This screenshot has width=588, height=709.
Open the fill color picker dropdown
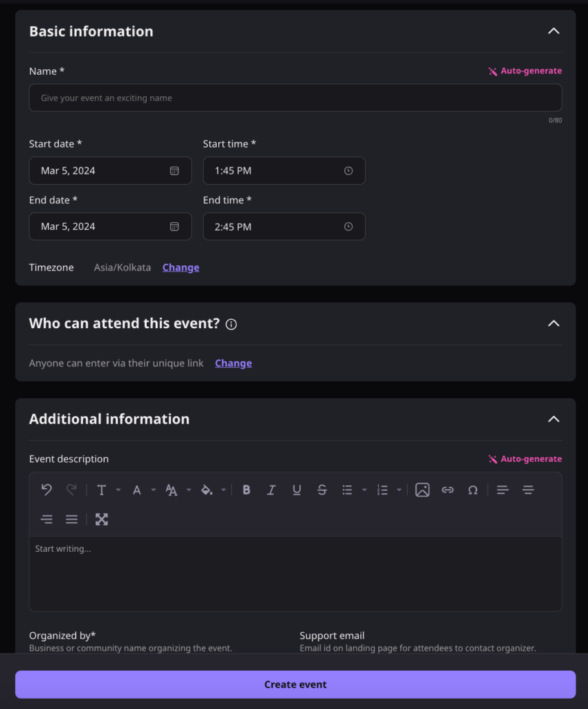[223, 490]
